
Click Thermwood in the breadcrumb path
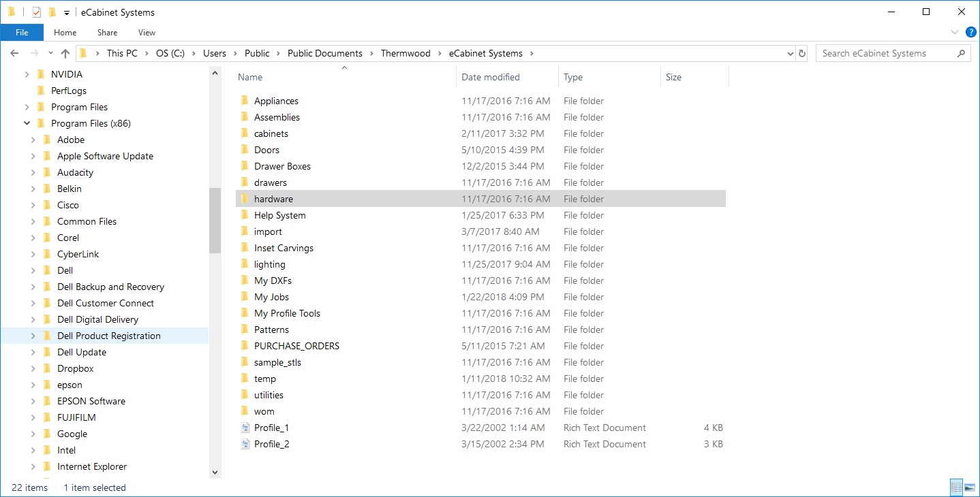[x=405, y=53]
